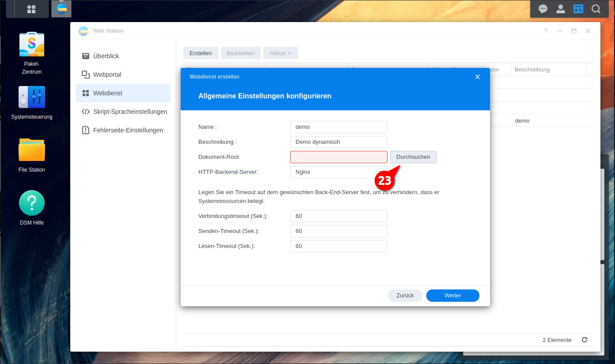Click the search magnifier icon

tap(596, 9)
